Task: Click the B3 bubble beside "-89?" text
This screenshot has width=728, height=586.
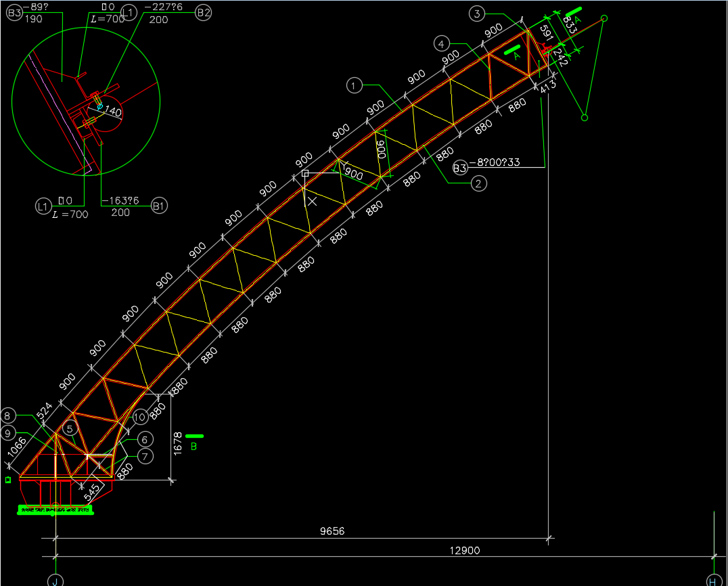Action: click(14, 13)
